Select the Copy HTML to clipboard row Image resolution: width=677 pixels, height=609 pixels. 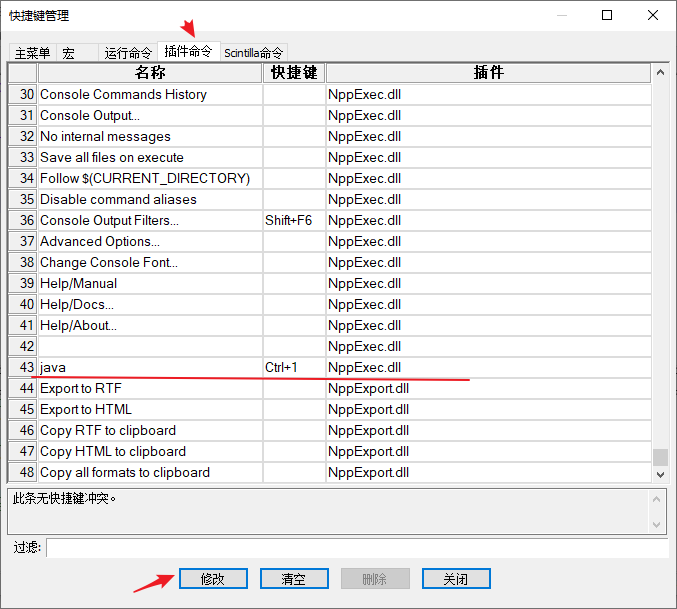[150, 452]
